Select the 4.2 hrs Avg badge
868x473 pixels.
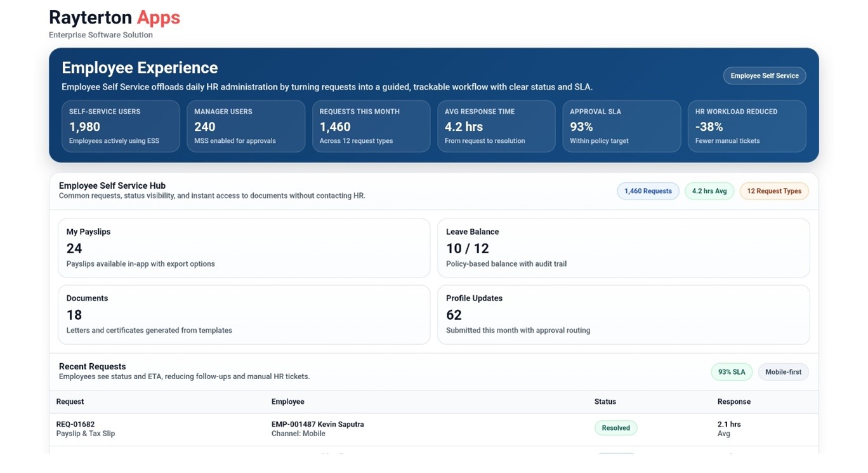(x=709, y=191)
